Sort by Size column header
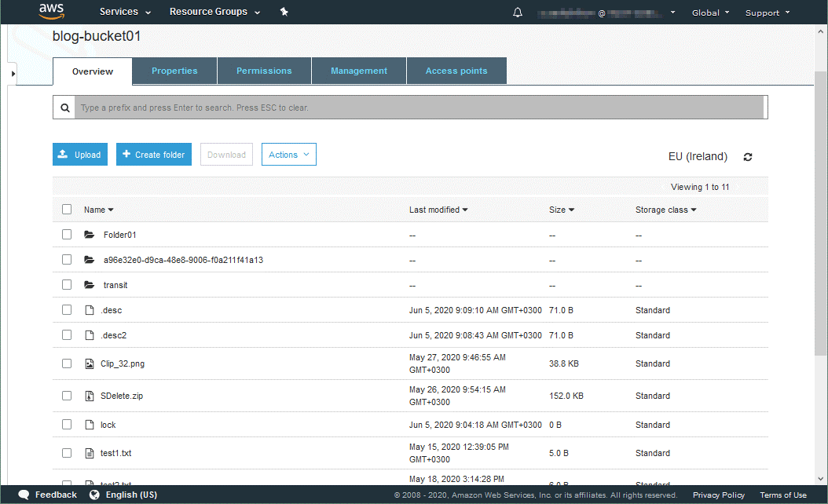The height and width of the screenshot is (504, 828). (562, 210)
